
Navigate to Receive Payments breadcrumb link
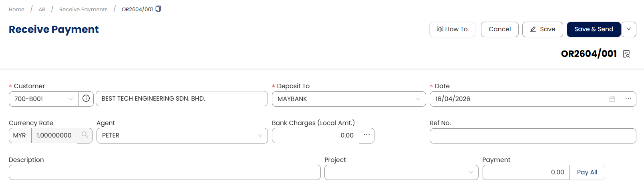[83, 9]
